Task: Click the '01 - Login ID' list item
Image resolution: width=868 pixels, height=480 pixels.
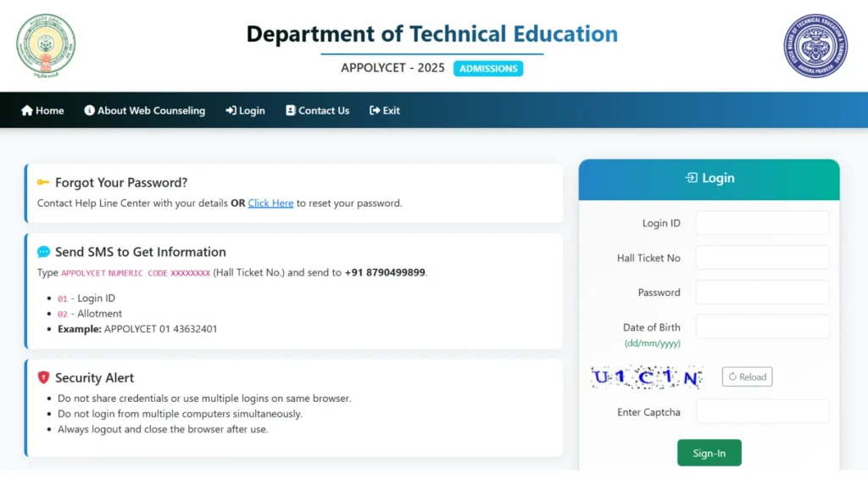Action: pyautogui.click(x=86, y=298)
